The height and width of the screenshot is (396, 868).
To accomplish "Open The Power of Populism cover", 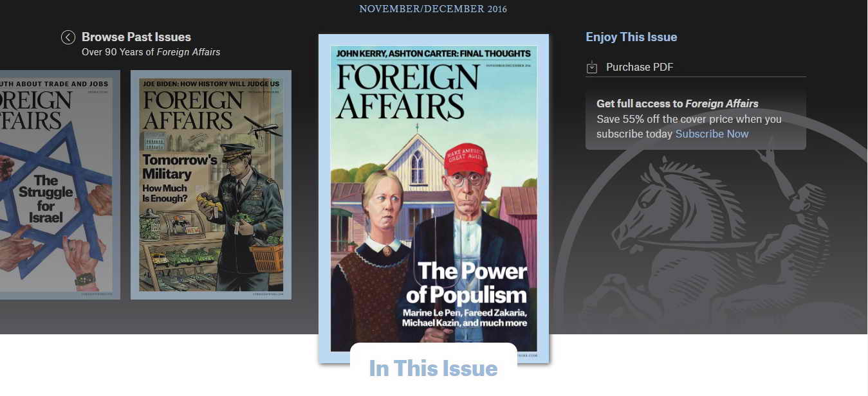I will coord(434,199).
